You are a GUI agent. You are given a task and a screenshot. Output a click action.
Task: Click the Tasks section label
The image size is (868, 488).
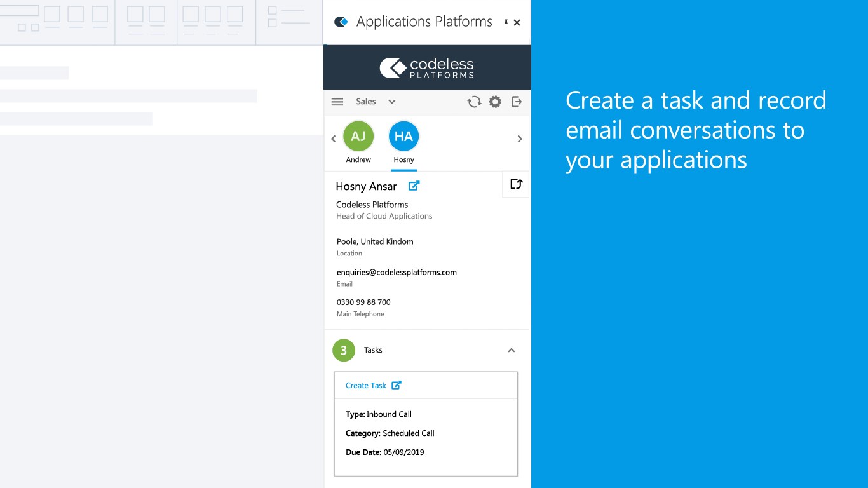pos(373,350)
